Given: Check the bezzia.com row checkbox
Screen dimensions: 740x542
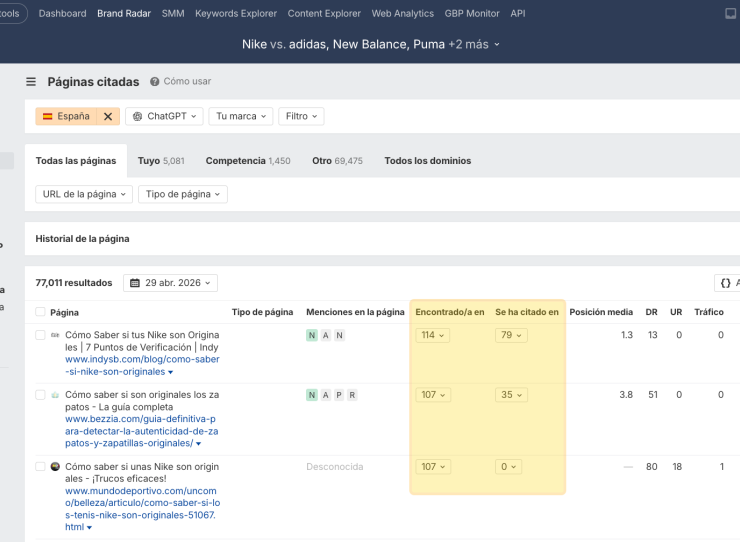Looking at the screenshot, I should (x=40, y=395).
